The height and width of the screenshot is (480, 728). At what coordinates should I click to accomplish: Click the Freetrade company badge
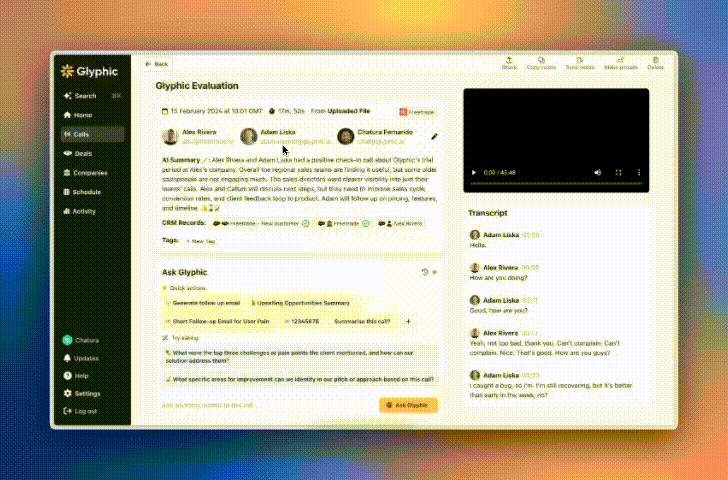click(x=417, y=112)
